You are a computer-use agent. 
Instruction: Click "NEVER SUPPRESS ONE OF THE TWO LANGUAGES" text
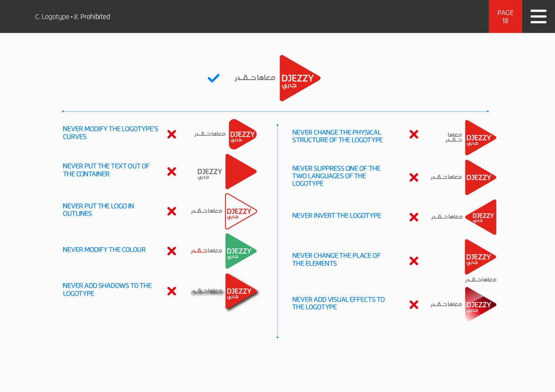pyautogui.click(x=336, y=176)
